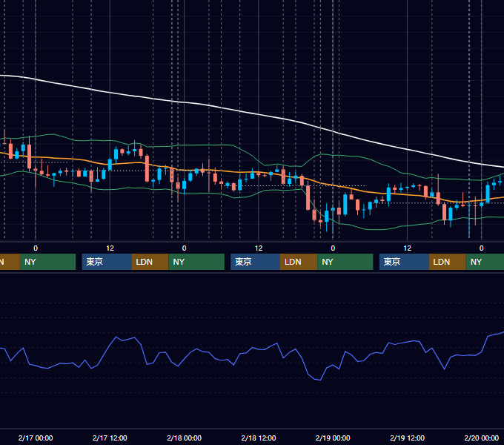
Task: Click the 2/20 00:00 time axis label
Action: point(482,438)
